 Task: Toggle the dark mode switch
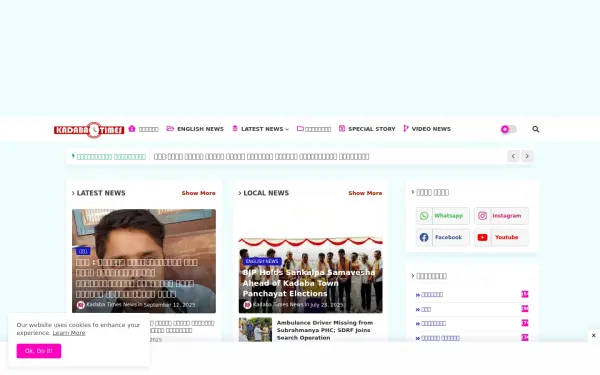(x=509, y=129)
